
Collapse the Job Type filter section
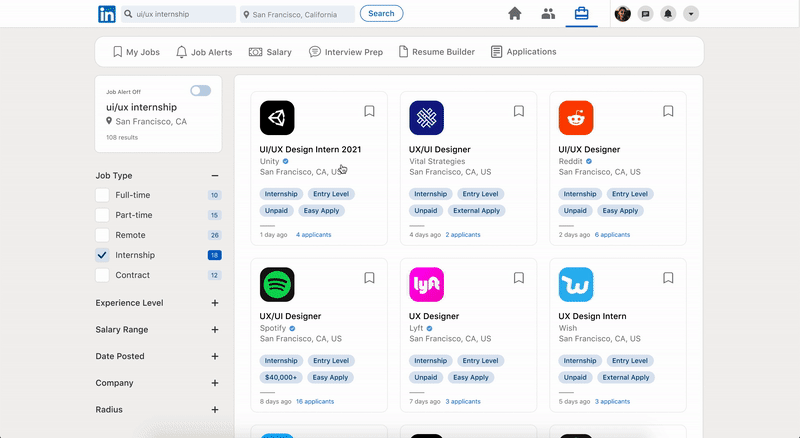(x=215, y=176)
